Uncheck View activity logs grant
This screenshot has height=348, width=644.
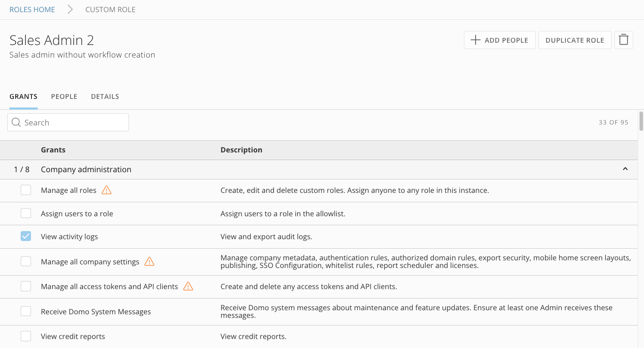26,236
